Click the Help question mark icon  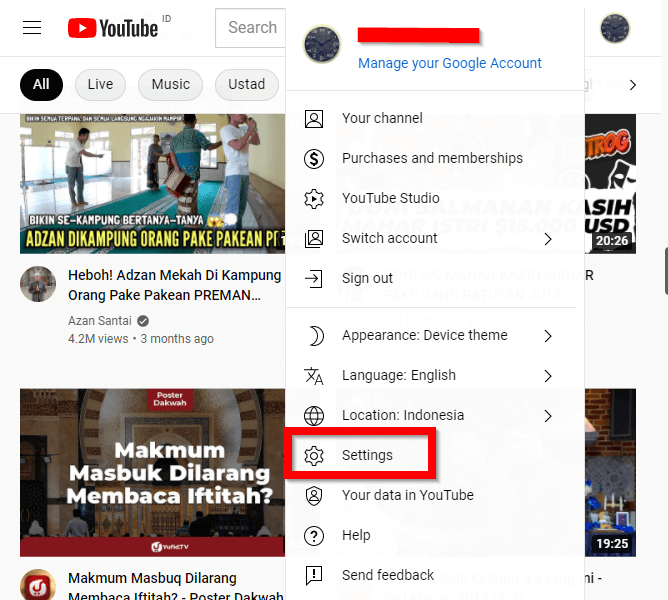pos(314,536)
